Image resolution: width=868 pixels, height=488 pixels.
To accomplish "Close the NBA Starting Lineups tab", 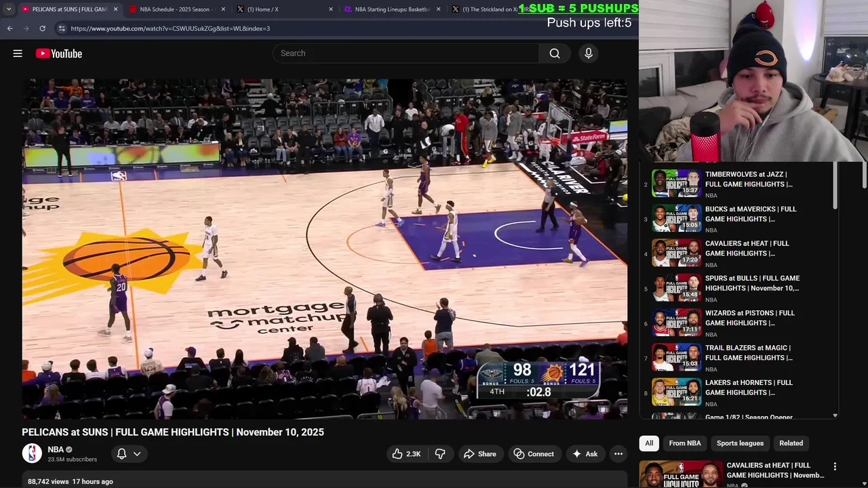I will [x=438, y=9].
